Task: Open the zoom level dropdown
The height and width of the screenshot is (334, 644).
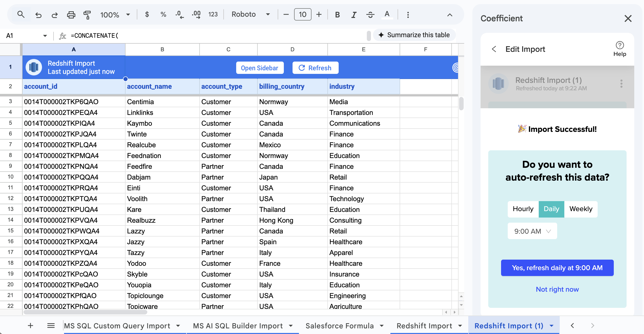Action: tap(115, 15)
